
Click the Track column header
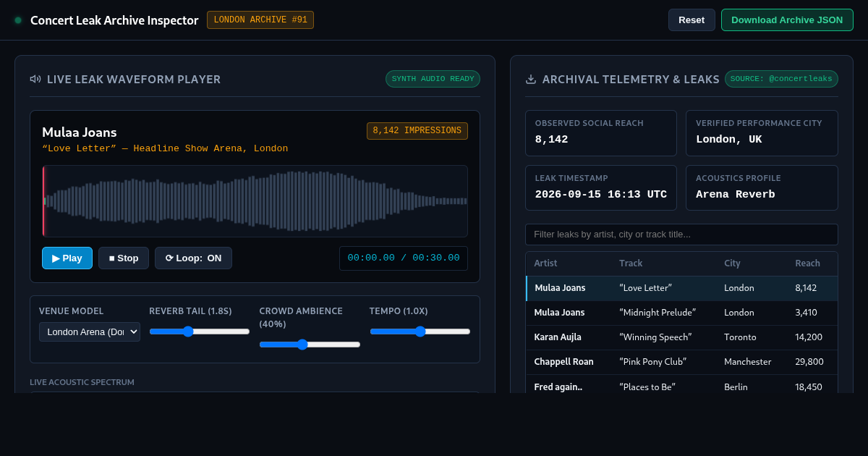click(631, 263)
